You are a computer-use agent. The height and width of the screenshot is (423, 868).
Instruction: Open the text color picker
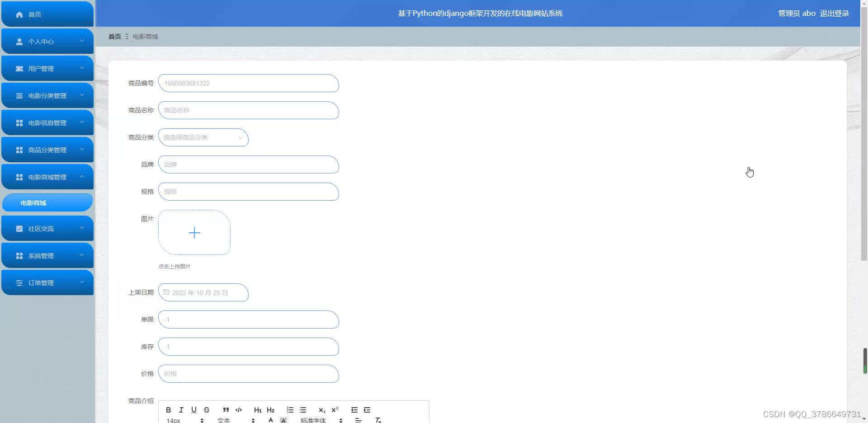[270, 420]
